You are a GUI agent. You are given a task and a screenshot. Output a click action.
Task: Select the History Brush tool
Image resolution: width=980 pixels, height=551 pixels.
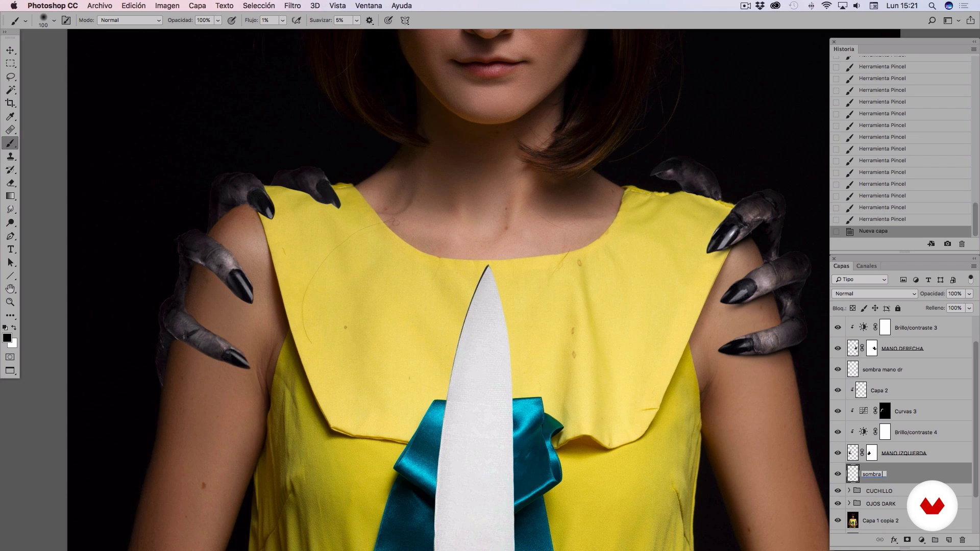point(10,170)
